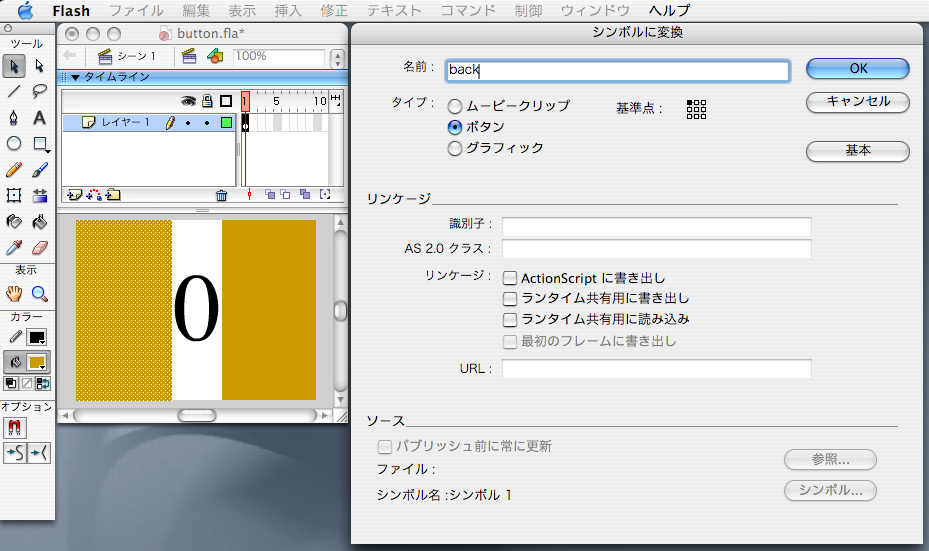Select the Zoom magnifier tool
Image resolution: width=929 pixels, height=551 pixels.
pos(40,293)
